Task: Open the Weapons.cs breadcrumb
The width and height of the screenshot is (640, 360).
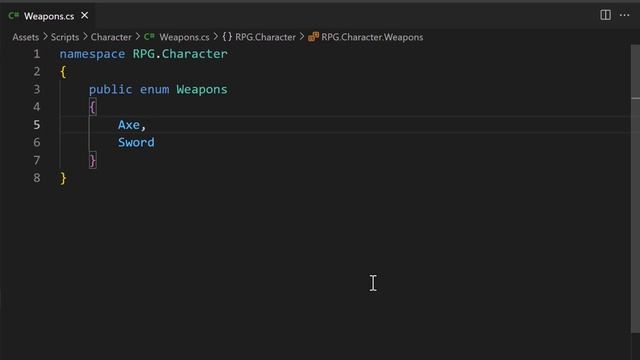Action: coord(184,37)
